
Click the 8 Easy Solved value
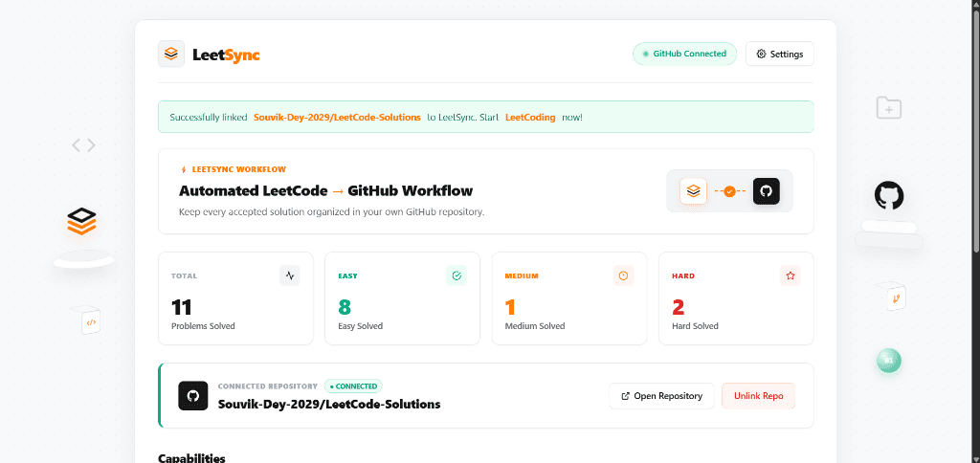(345, 307)
